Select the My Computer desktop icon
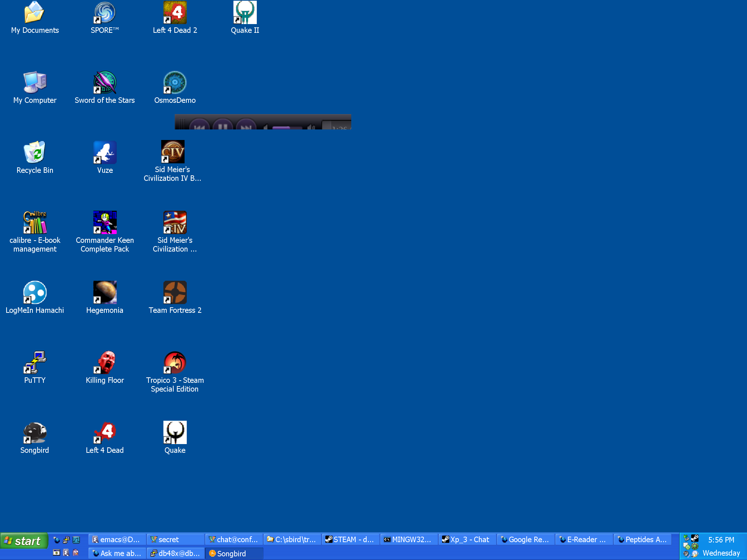Screen dimensions: 747x560 (35, 88)
